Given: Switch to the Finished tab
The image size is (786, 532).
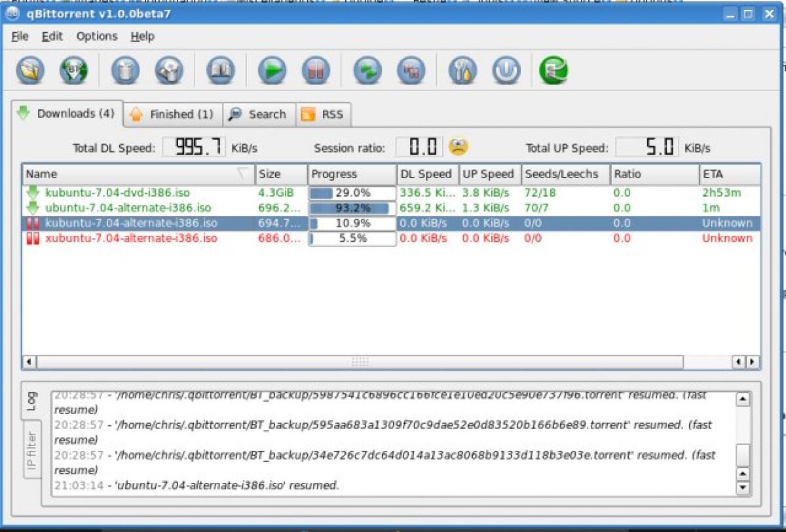Looking at the screenshot, I should 172,113.
